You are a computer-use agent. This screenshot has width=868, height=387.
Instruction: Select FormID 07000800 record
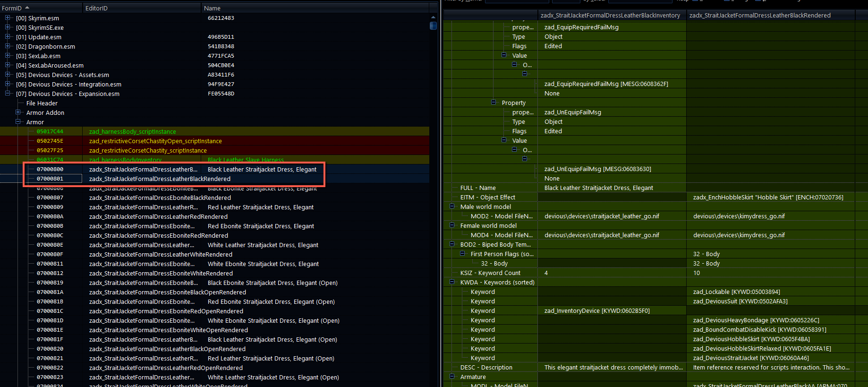pos(50,169)
